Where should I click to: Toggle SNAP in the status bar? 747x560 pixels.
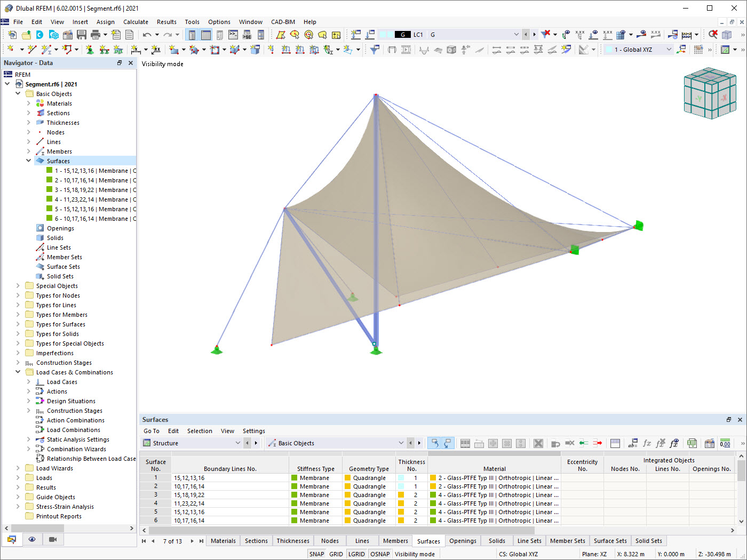(x=317, y=554)
